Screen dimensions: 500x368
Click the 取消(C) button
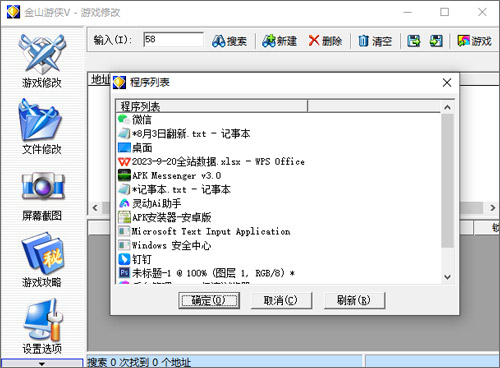pyautogui.click(x=281, y=301)
